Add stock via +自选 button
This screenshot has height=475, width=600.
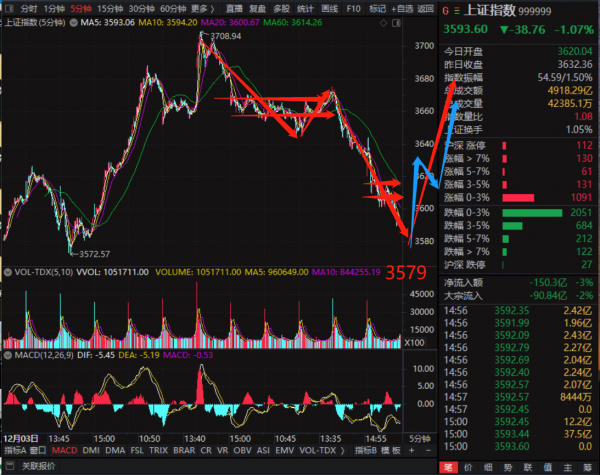[x=402, y=8]
